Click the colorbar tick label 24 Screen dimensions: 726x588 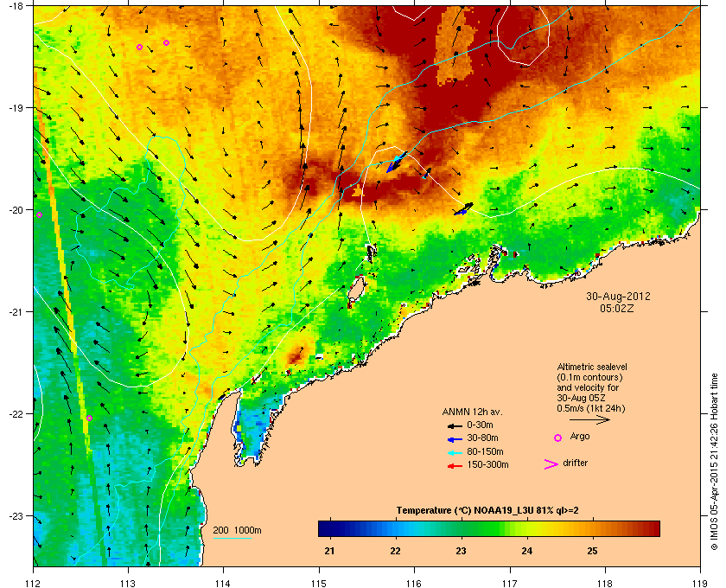pyautogui.click(x=527, y=552)
